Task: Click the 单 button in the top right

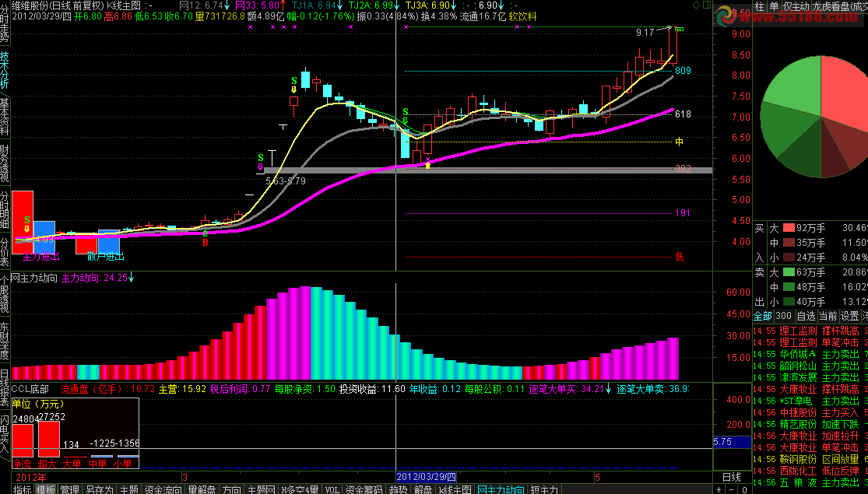Action: coord(774,7)
